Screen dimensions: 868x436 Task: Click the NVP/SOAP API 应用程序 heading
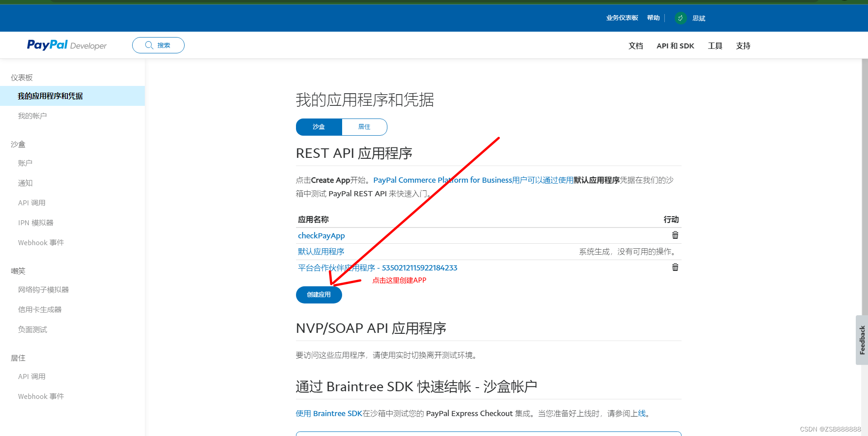pos(371,328)
